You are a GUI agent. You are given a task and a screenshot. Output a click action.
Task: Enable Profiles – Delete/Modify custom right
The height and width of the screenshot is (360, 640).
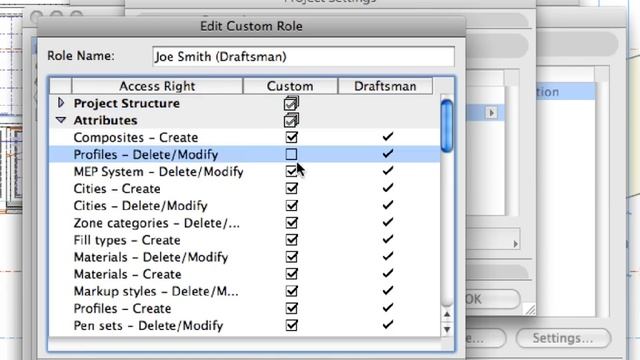[291, 154]
